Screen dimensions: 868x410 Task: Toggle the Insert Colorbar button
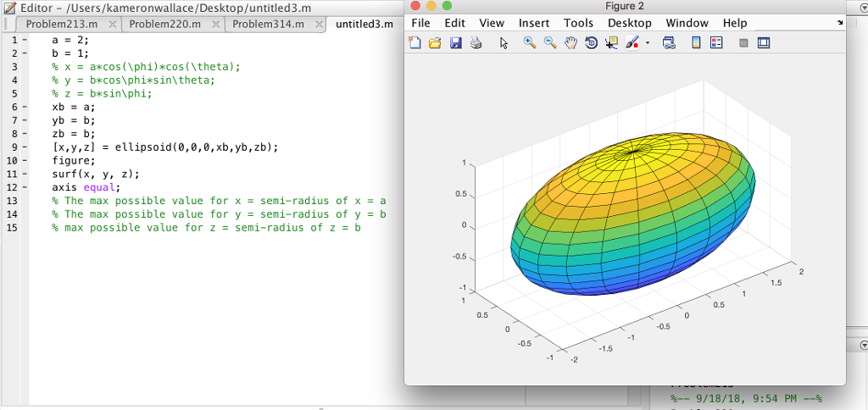point(696,42)
